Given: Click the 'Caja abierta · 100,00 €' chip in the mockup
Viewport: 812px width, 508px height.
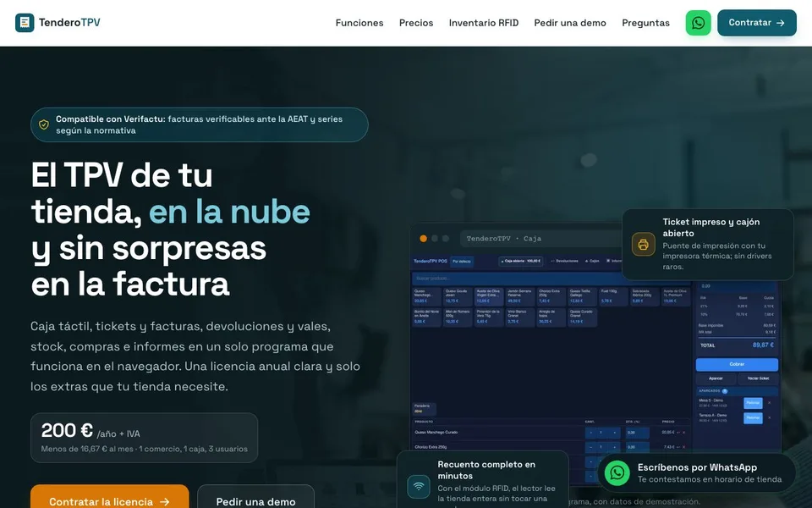Looking at the screenshot, I should [522, 262].
